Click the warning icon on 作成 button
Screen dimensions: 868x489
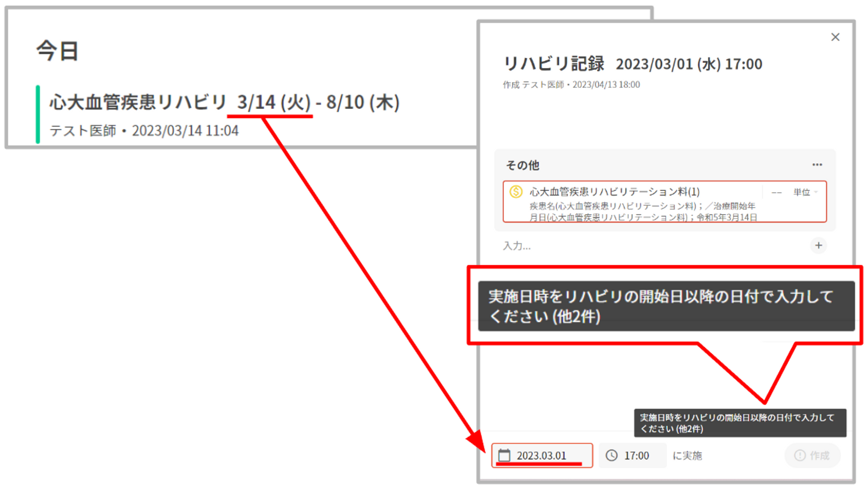tap(799, 455)
